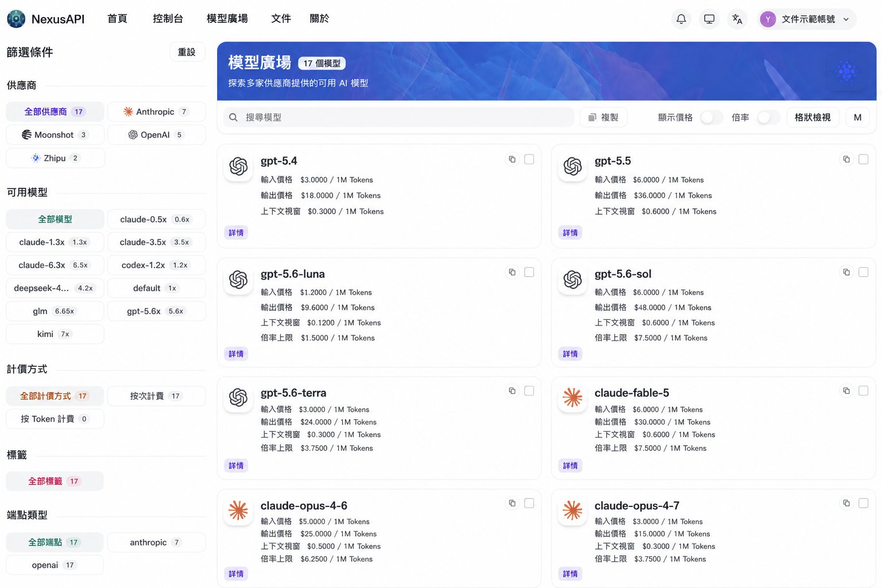Click the M button beside 格狀檢視
The image size is (882, 588).
click(x=857, y=117)
